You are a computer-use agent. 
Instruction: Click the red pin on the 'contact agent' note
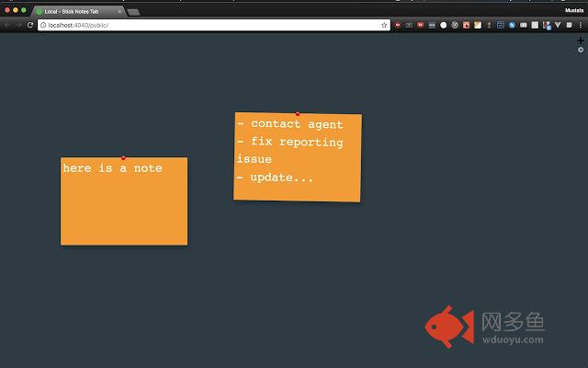click(x=298, y=113)
